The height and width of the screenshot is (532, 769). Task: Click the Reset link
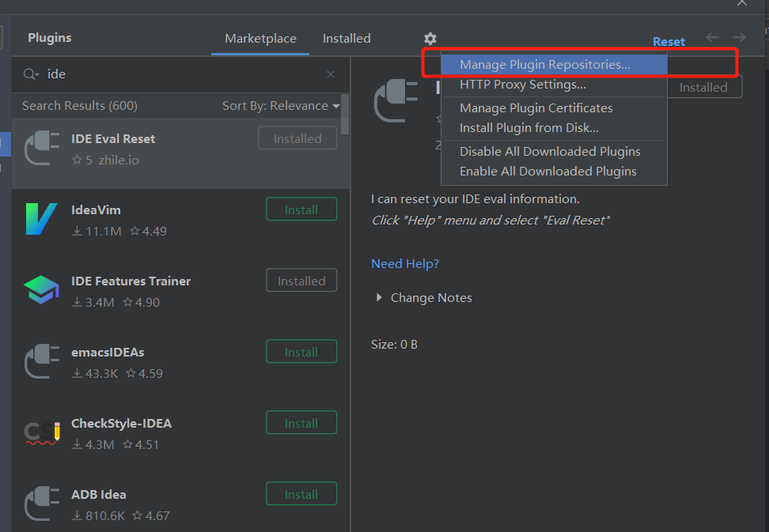click(669, 42)
